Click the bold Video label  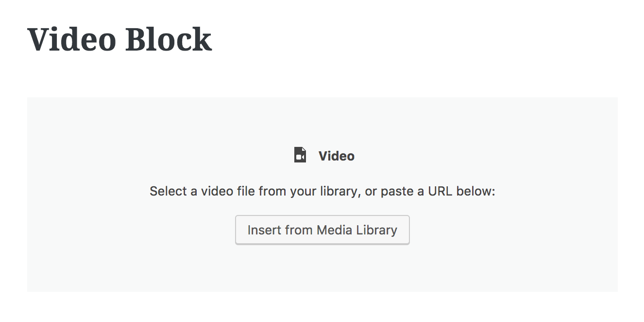(337, 156)
